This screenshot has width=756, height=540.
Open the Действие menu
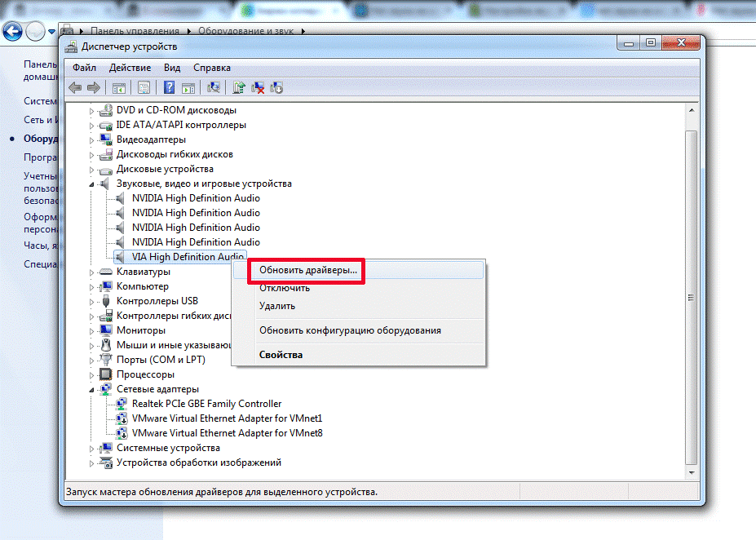tap(130, 68)
